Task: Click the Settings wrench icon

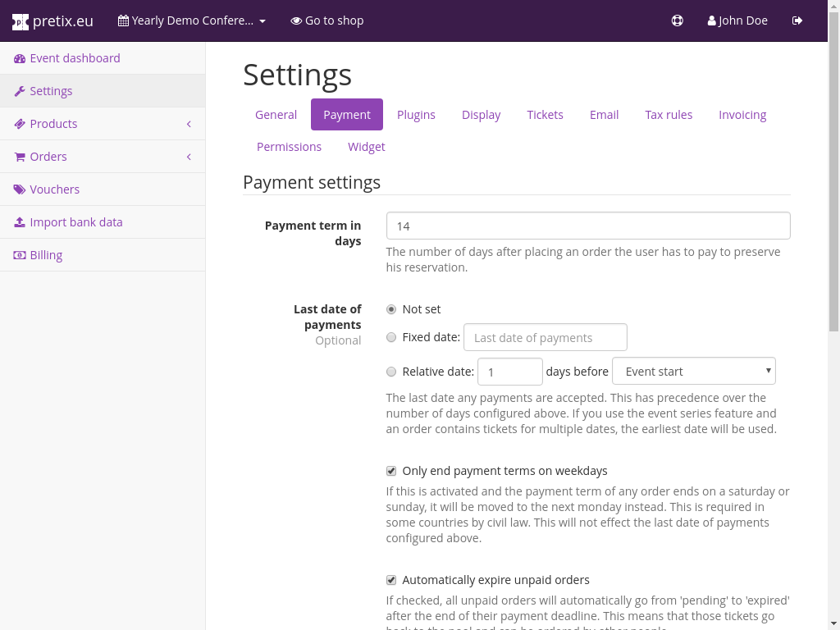Action: 20,91
